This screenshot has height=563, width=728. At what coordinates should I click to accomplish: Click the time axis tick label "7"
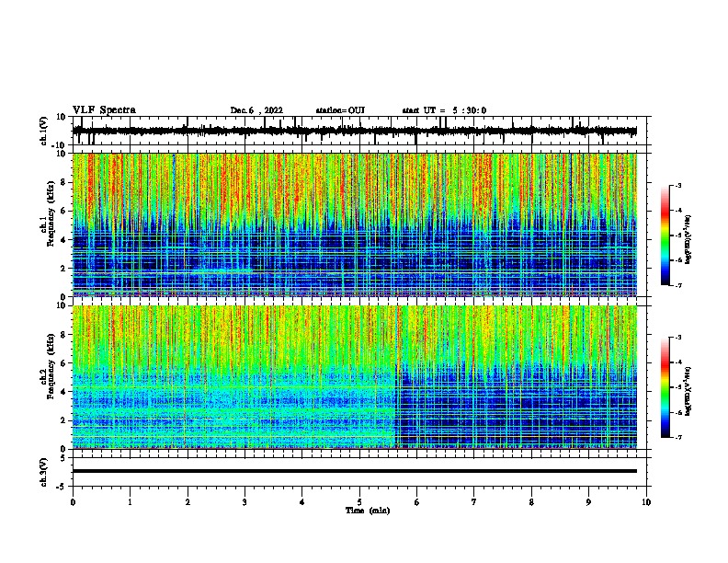[x=474, y=502]
